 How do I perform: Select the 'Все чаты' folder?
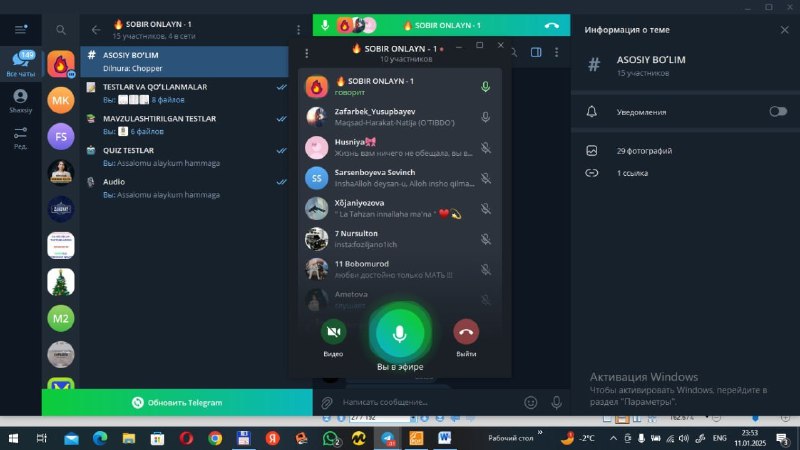click(20, 63)
